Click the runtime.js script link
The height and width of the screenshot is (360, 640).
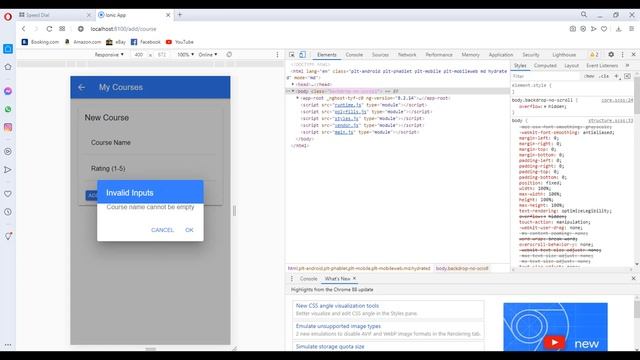click(347, 105)
